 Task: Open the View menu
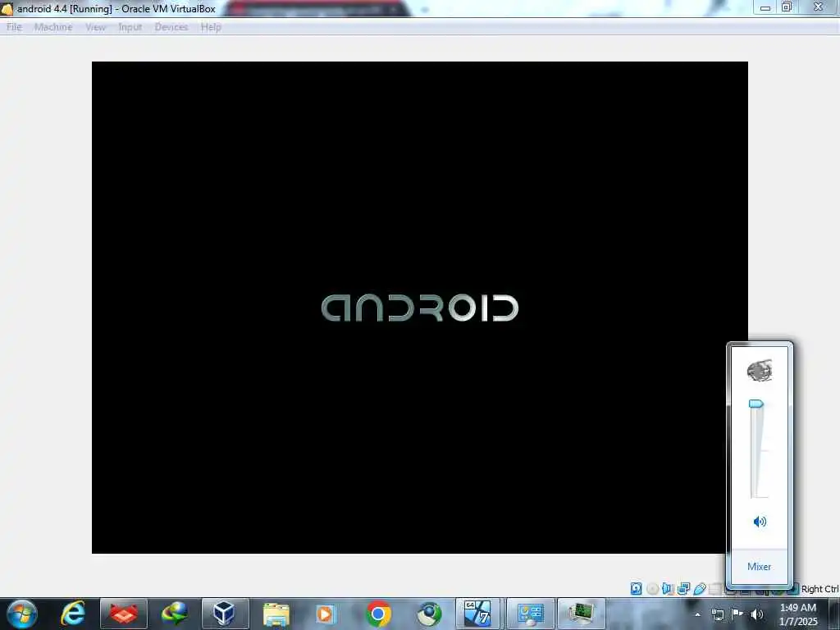pyautogui.click(x=95, y=27)
